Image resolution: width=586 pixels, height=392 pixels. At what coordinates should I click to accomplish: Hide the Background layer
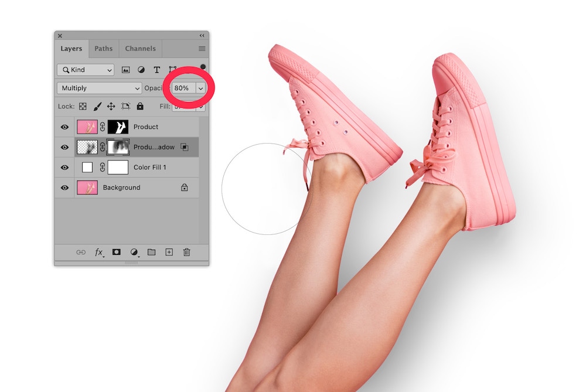coord(64,188)
